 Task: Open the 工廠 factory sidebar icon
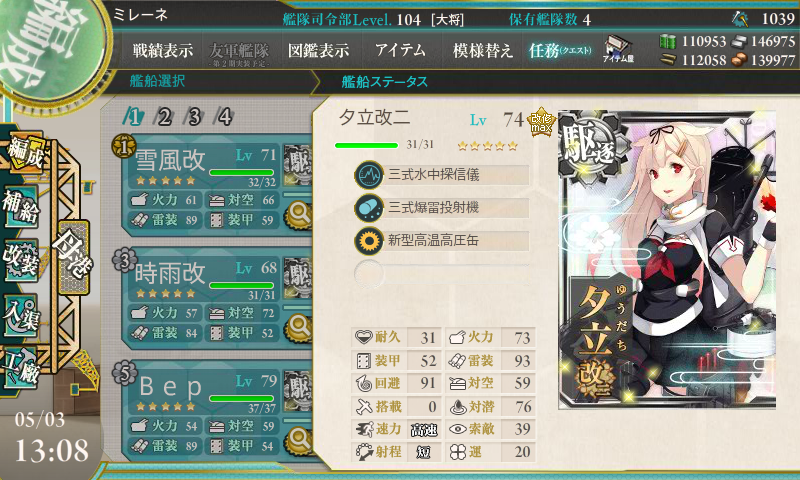click(x=21, y=369)
